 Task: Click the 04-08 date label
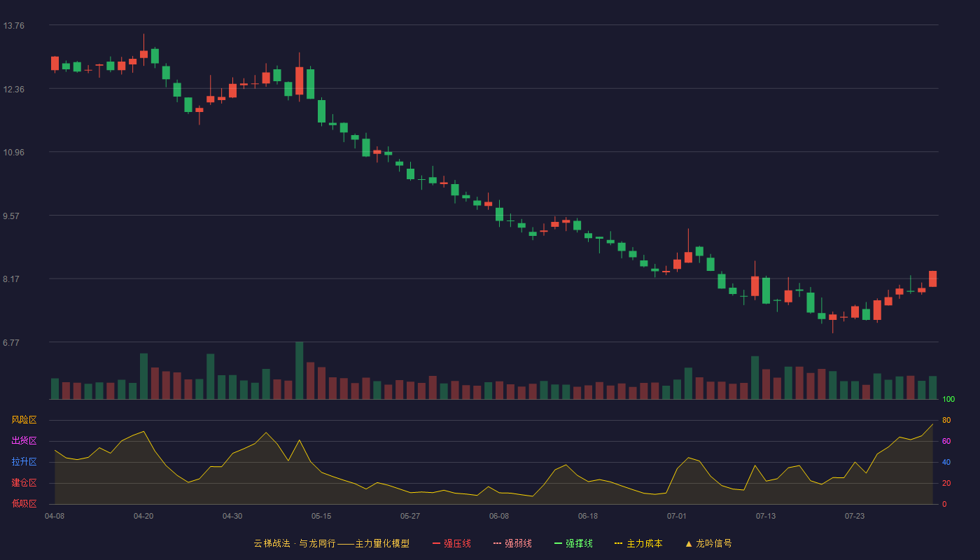55,516
